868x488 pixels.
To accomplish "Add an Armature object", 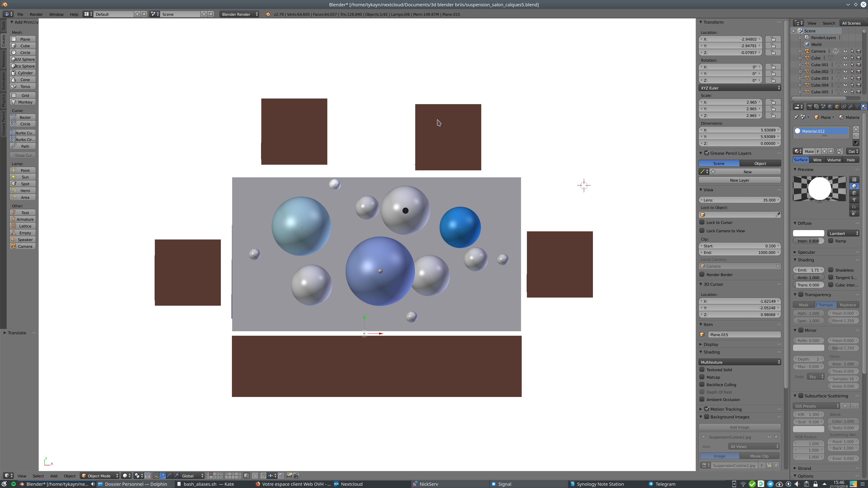I will [x=23, y=219].
